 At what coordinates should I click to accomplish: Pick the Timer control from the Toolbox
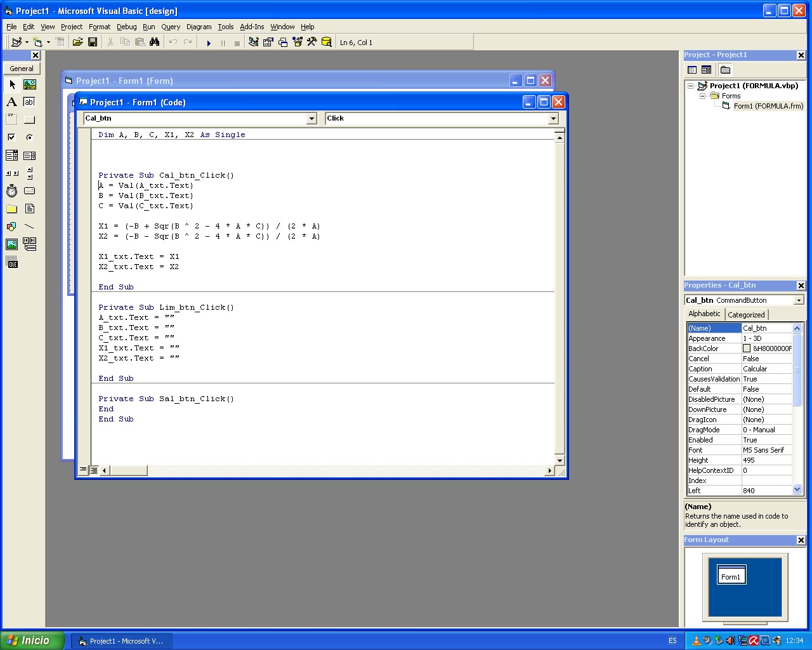pos(11,190)
